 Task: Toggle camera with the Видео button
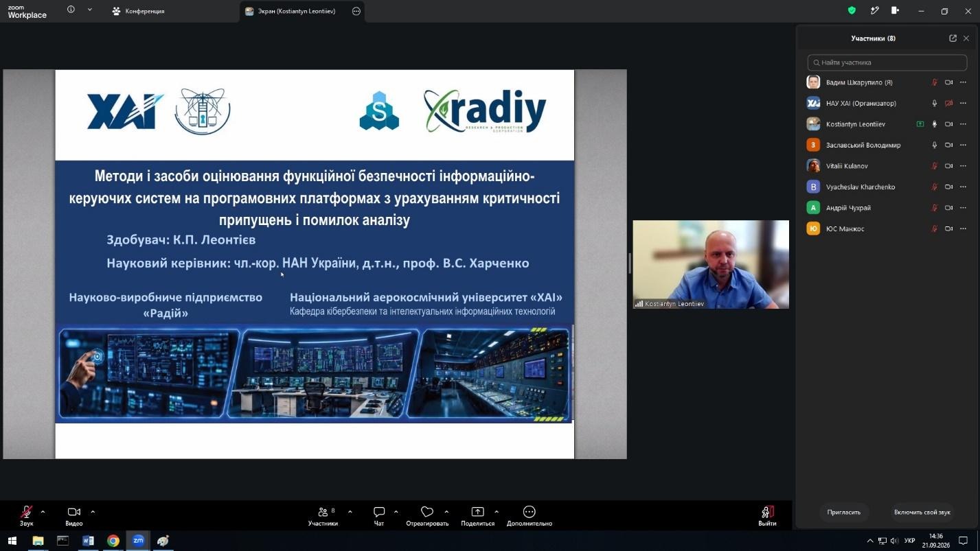[x=73, y=515]
